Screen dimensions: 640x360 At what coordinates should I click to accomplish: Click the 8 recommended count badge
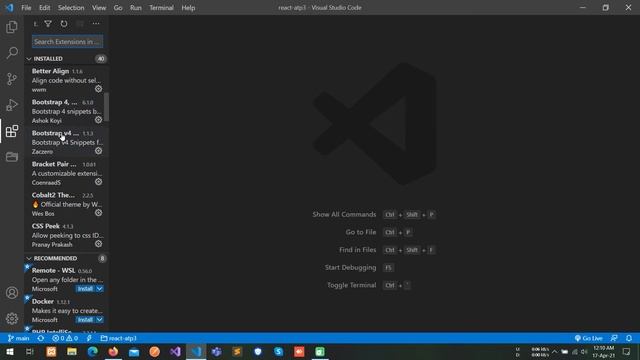tap(102, 258)
